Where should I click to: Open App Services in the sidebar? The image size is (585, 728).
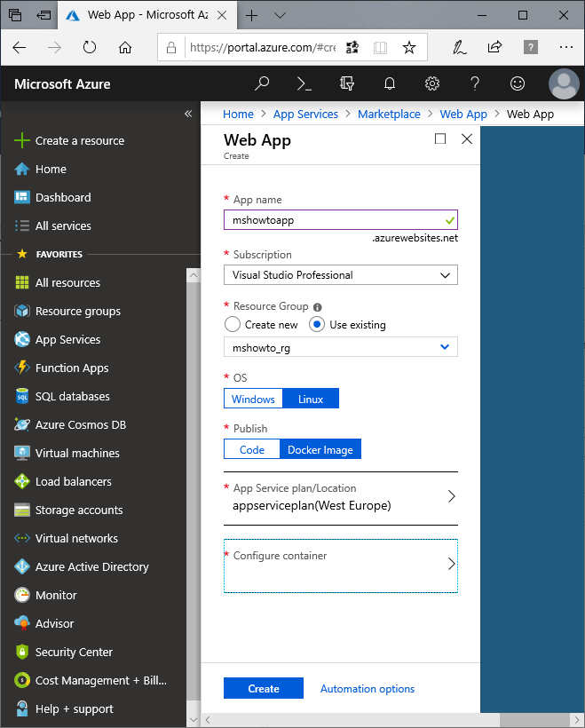pos(67,339)
